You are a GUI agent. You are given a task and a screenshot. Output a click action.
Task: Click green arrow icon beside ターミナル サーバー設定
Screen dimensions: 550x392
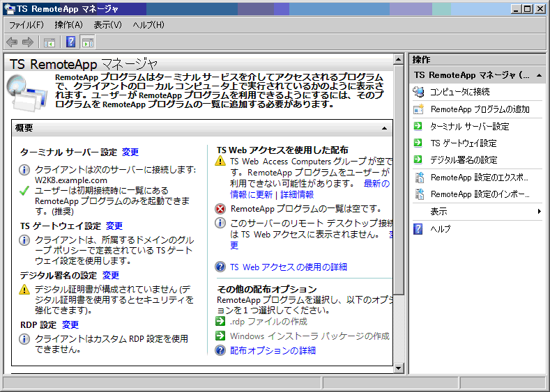tap(418, 126)
